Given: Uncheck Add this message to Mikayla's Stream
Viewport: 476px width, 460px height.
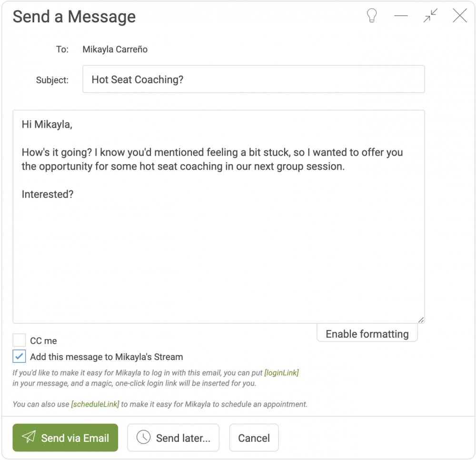Looking at the screenshot, I should 19,356.
